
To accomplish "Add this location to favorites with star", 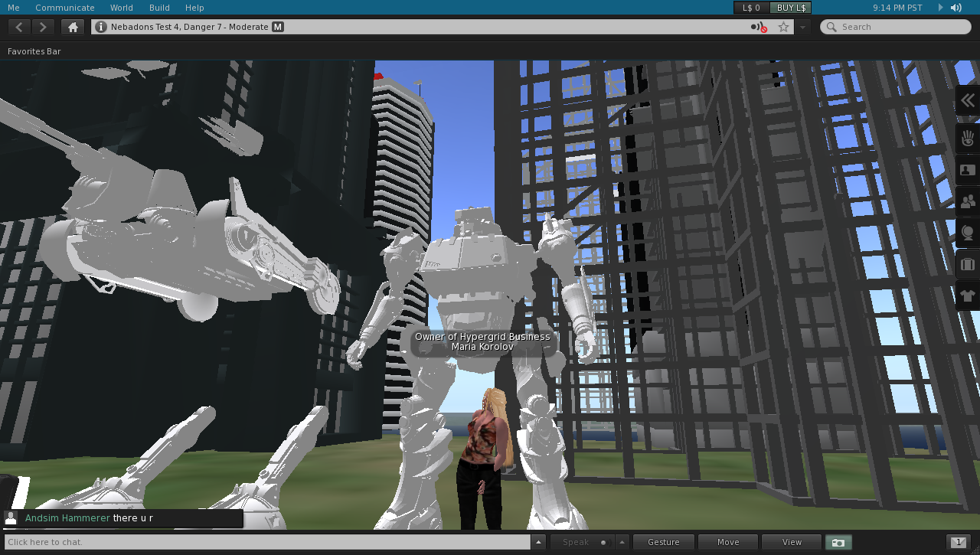I will point(783,27).
